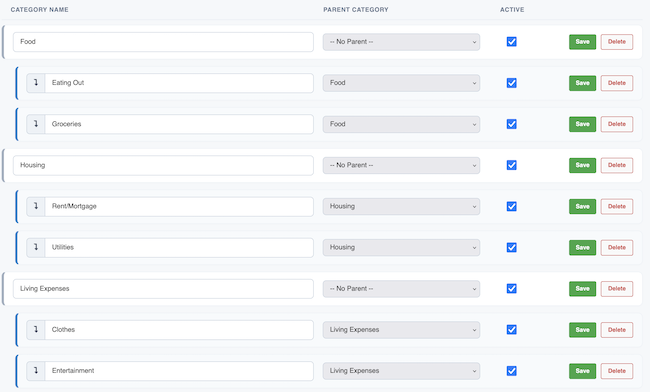Save the Clothes category

click(582, 330)
